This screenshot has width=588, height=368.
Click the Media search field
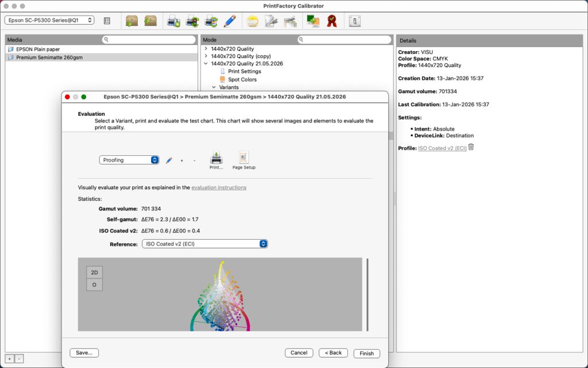point(149,40)
